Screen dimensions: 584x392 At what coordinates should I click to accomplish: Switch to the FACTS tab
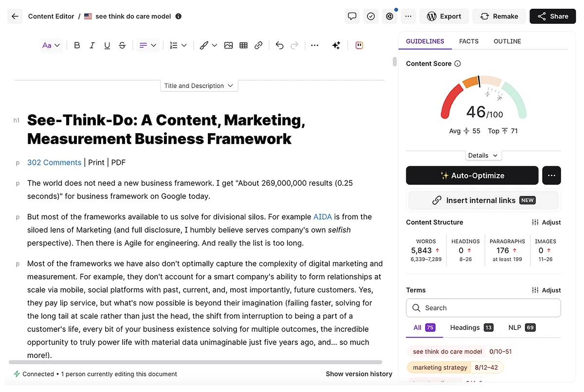click(469, 41)
